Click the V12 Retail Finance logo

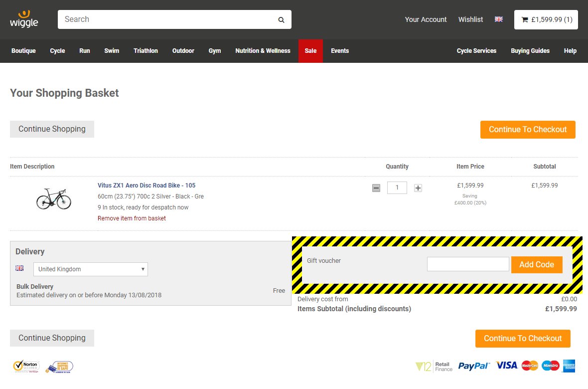(x=434, y=366)
